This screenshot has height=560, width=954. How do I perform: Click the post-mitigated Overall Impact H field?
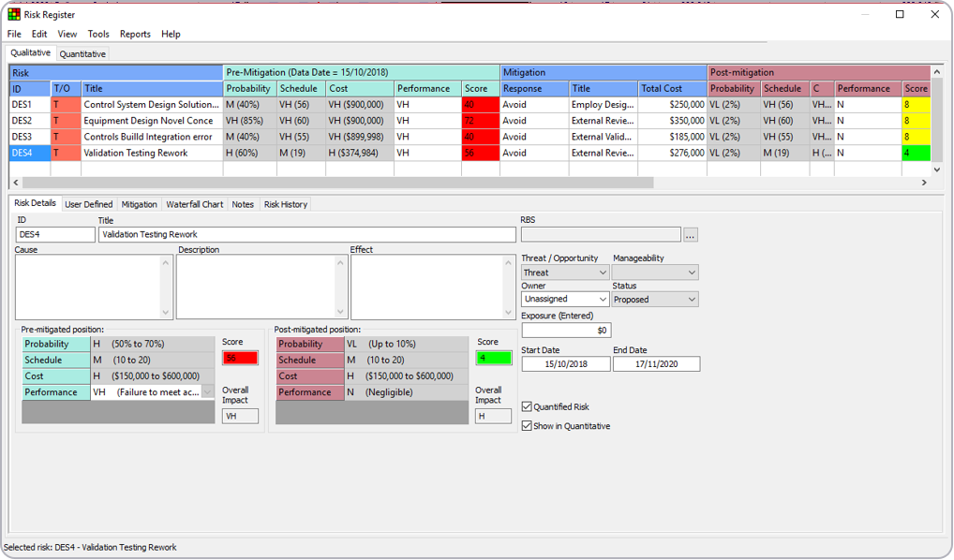493,416
